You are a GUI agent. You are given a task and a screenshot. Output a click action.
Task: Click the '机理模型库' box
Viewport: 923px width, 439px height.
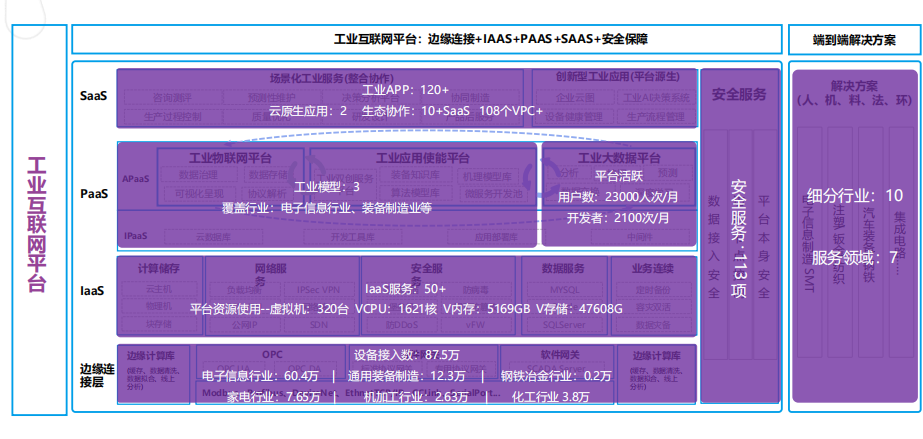488,176
